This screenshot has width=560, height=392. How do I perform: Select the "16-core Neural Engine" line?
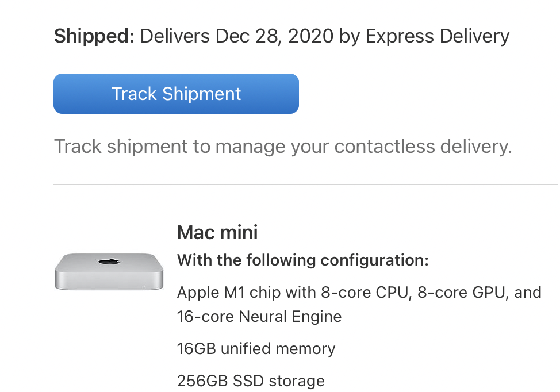(259, 317)
